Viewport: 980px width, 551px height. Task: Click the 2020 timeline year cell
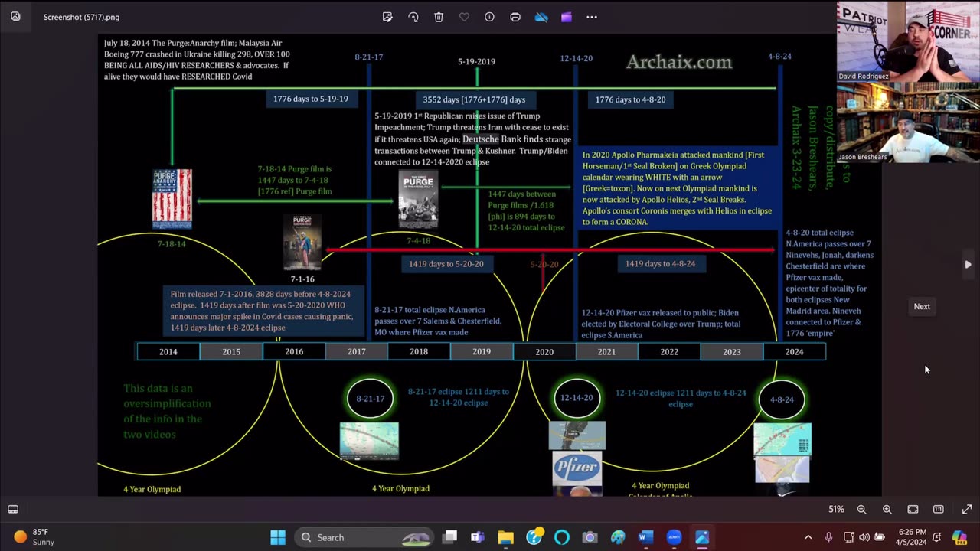pos(544,352)
